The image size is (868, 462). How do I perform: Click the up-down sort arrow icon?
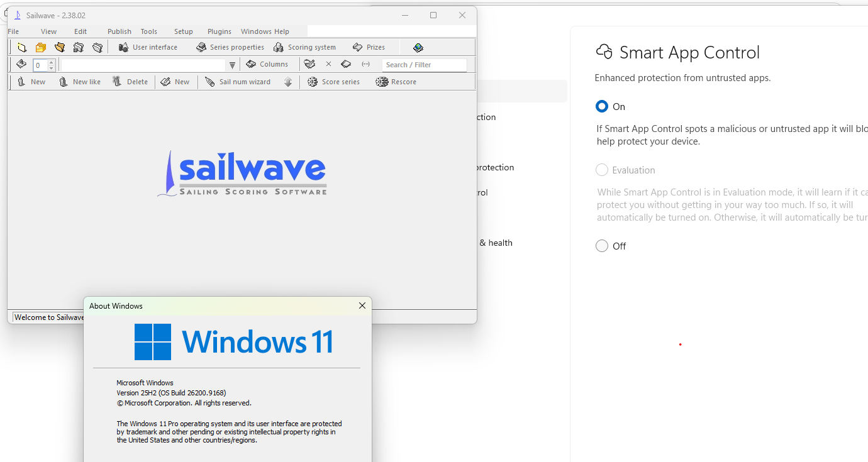click(x=288, y=82)
